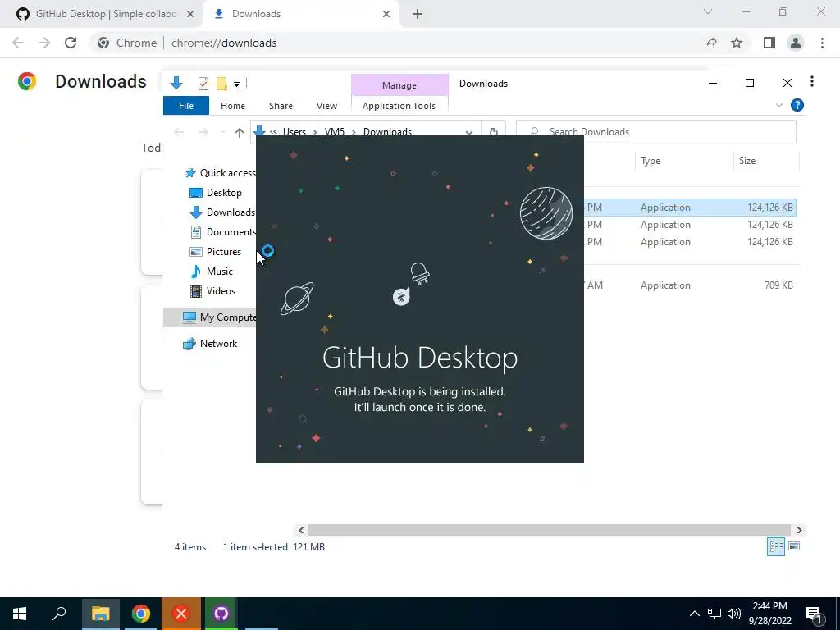Open Customize Quick Access Toolbar dropdown
Screen dimensions: 840x630
(236, 84)
